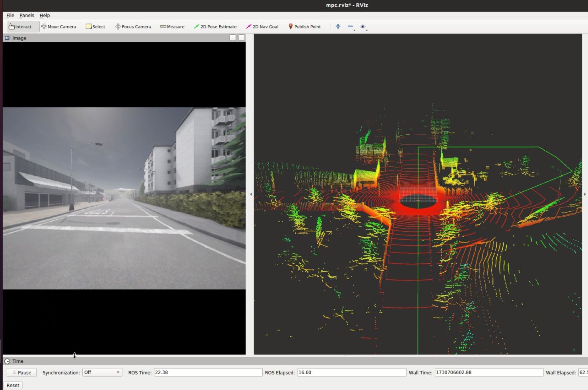Choose the Select tool in toolbar

pos(96,27)
